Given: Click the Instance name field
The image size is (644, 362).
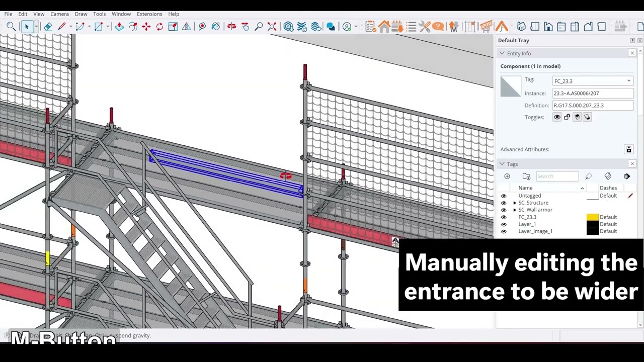Looking at the screenshot, I should pyautogui.click(x=593, y=94).
